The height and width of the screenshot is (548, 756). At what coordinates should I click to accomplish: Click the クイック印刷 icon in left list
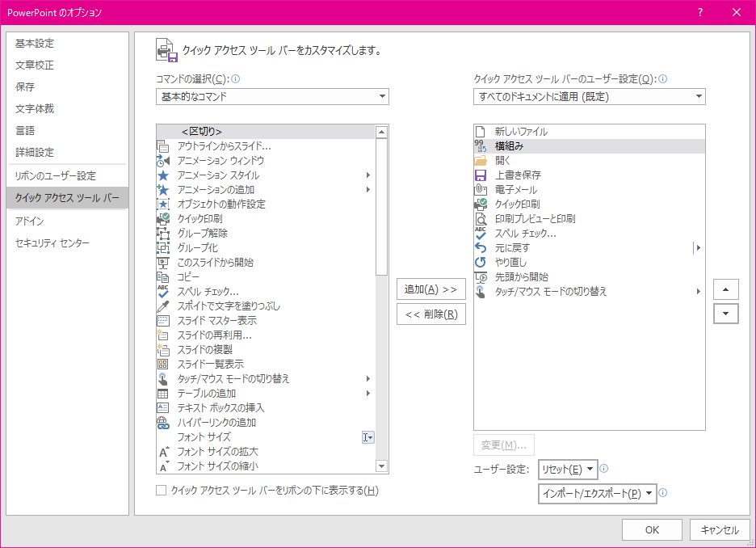pyautogui.click(x=163, y=218)
